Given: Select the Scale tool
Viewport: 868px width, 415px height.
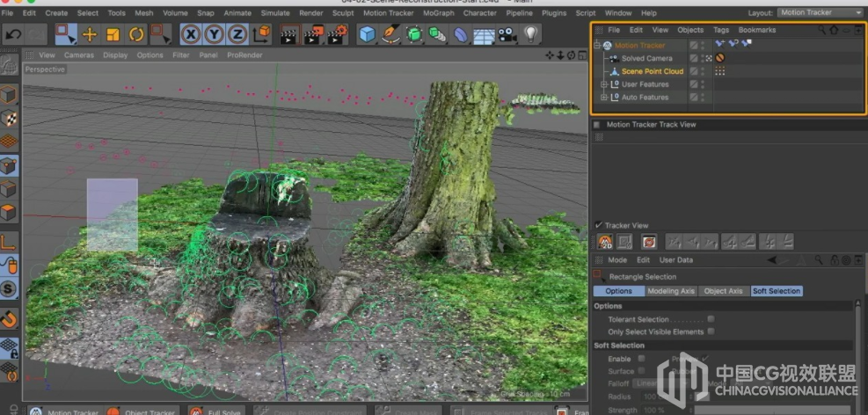Looking at the screenshot, I should click(x=113, y=35).
